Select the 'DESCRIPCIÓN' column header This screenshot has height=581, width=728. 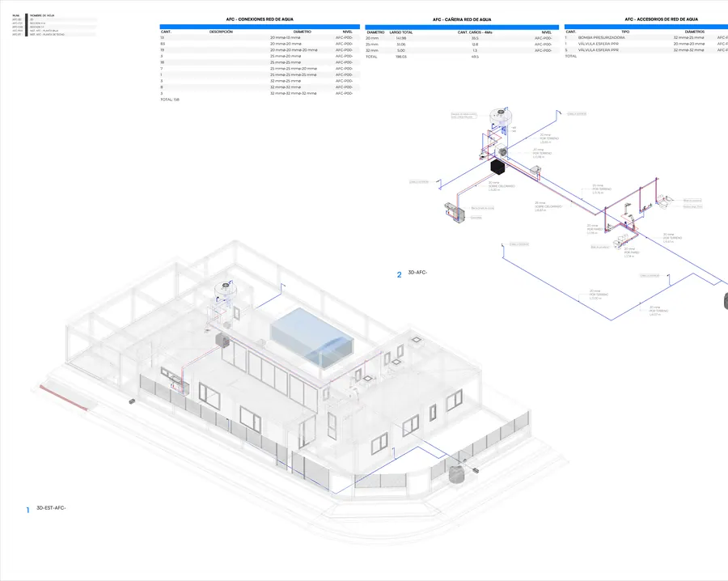pos(221,32)
